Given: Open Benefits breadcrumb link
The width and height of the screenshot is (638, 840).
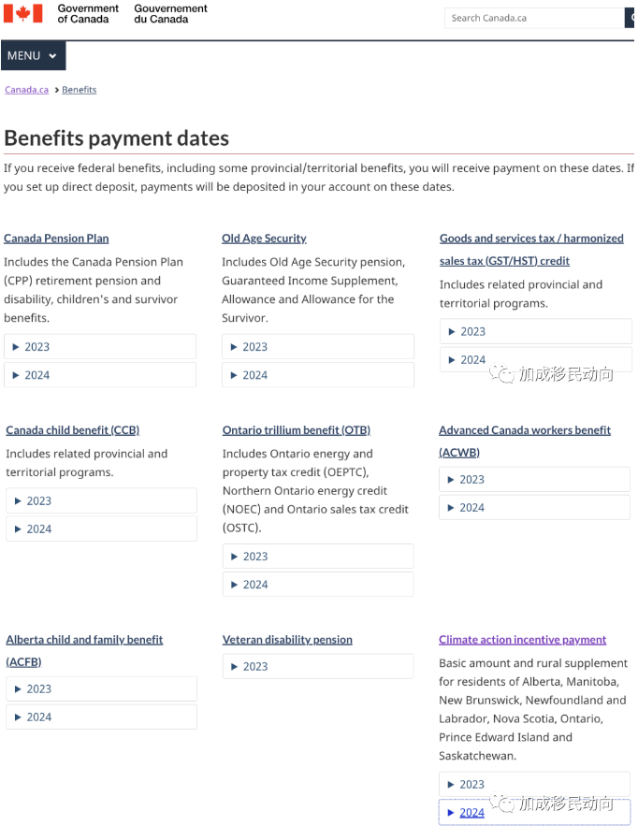Looking at the screenshot, I should click(80, 90).
